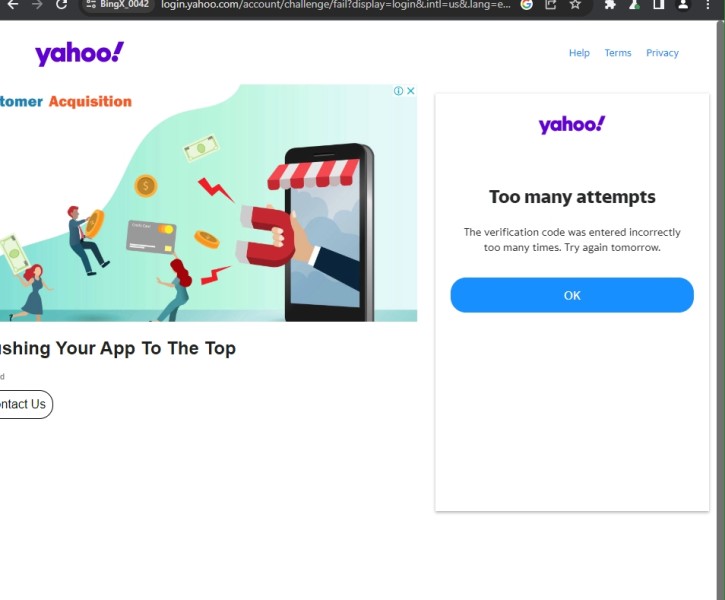Click the Yahoo logo in the dialog card
This screenshot has height=600, width=725.
tap(572, 125)
